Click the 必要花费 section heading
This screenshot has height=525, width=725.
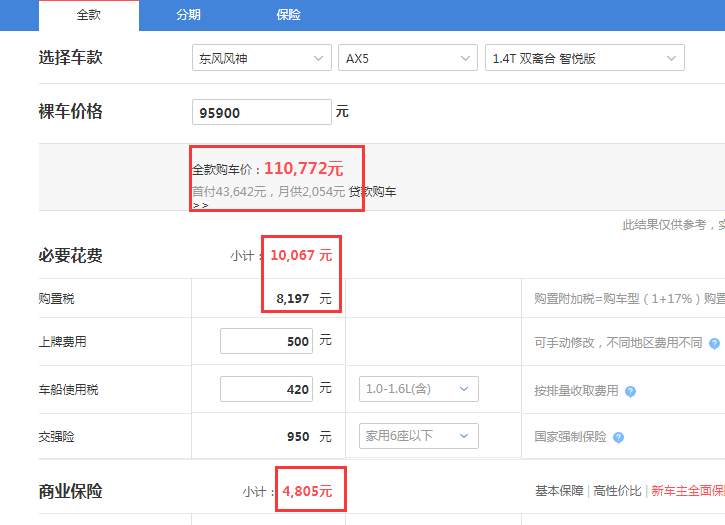(x=70, y=255)
